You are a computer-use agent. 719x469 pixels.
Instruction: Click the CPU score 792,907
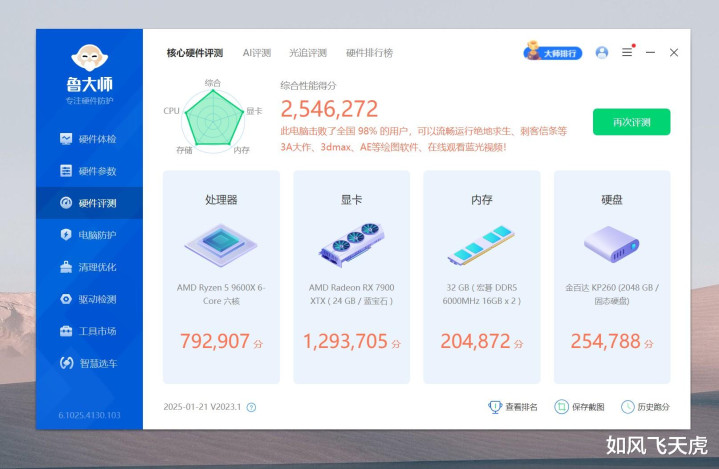215,342
